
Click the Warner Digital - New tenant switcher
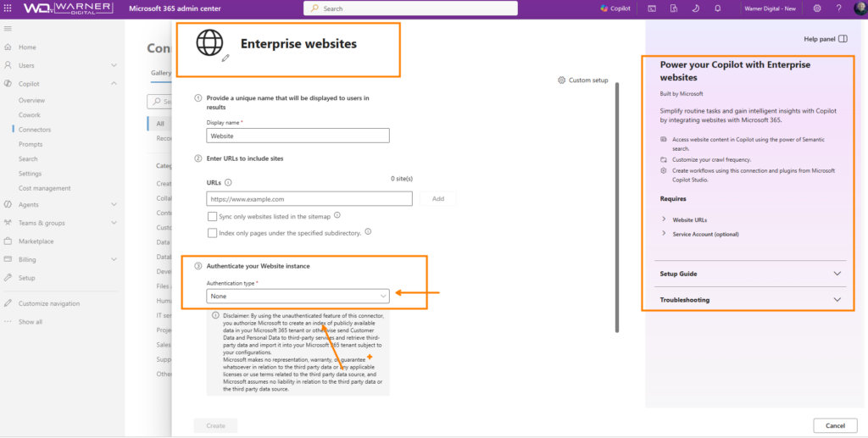(770, 8)
